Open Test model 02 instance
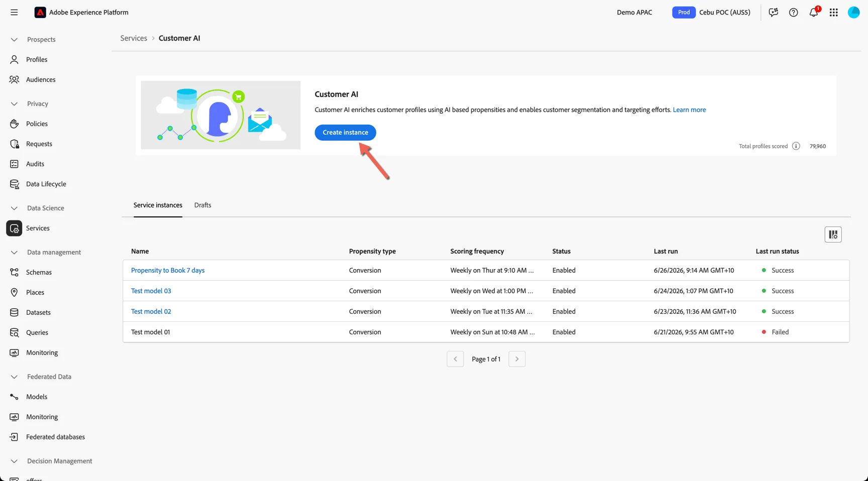Image resolution: width=868 pixels, height=481 pixels. pos(151,312)
